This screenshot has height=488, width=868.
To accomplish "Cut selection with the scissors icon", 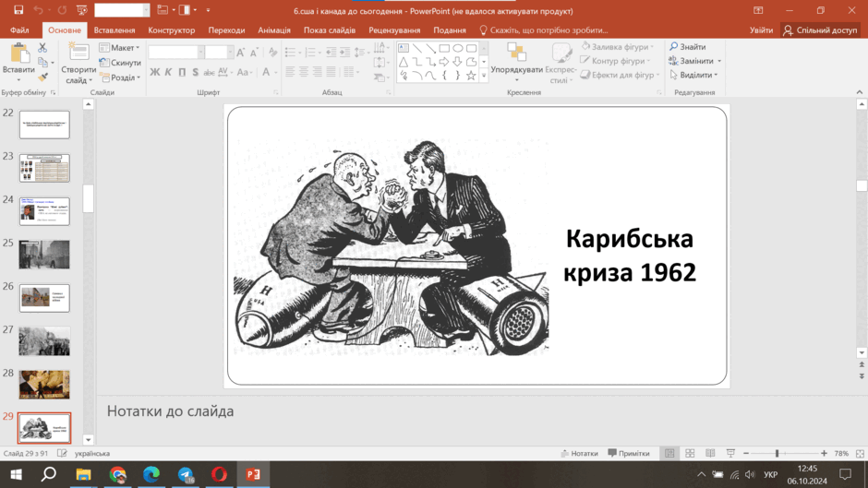I will [42, 48].
